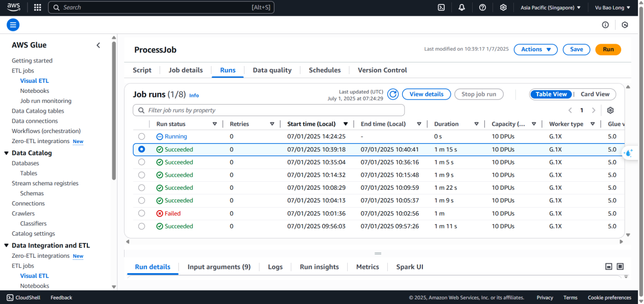Focus the top AWS Search box

(161, 8)
